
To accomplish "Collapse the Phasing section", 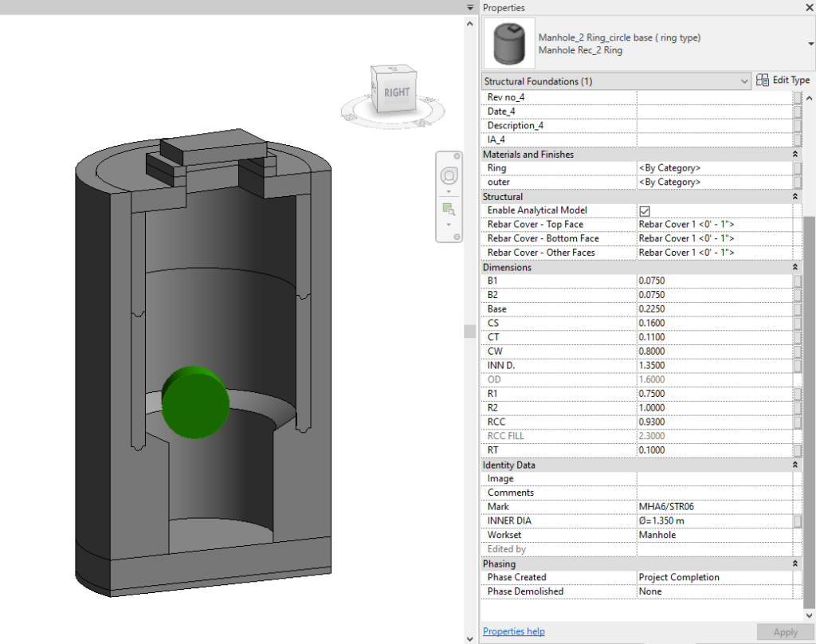I will point(794,563).
